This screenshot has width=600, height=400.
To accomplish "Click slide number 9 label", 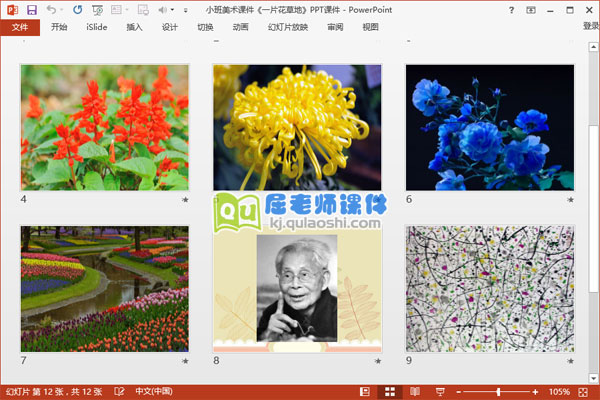I will coord(409,361).
